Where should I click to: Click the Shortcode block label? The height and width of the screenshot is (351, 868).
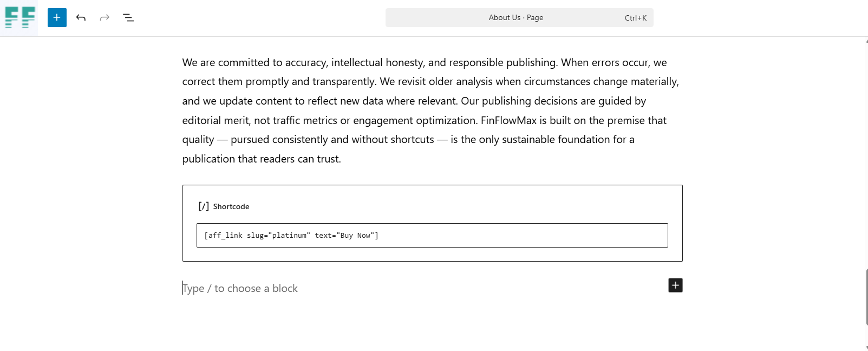click(x=231, y=206)
